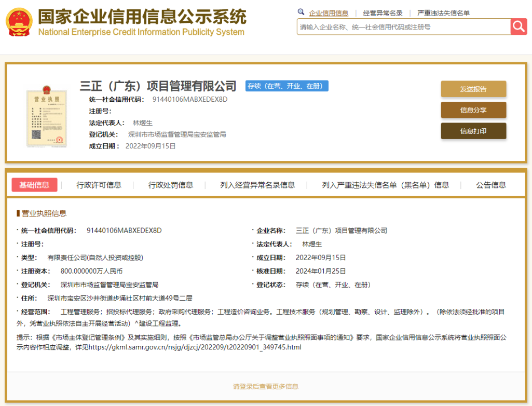This screenshot has height=406, width=532.
Task: Click the samr.gov.cn URL in the notice text
Action: [195, 347]
